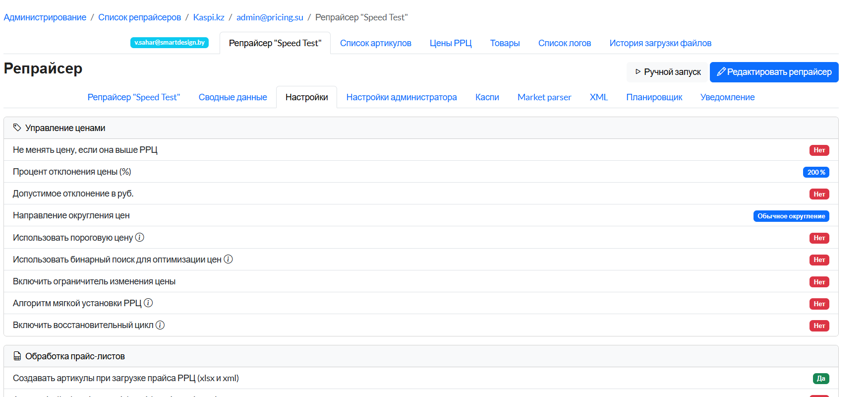Open 'Kaspi.kz' breadcrumb link
Screen dimensions: 868x397
208,17
